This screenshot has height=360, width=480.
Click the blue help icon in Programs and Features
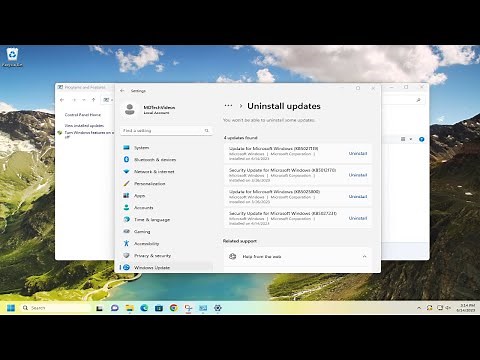[x=421, y=139]
